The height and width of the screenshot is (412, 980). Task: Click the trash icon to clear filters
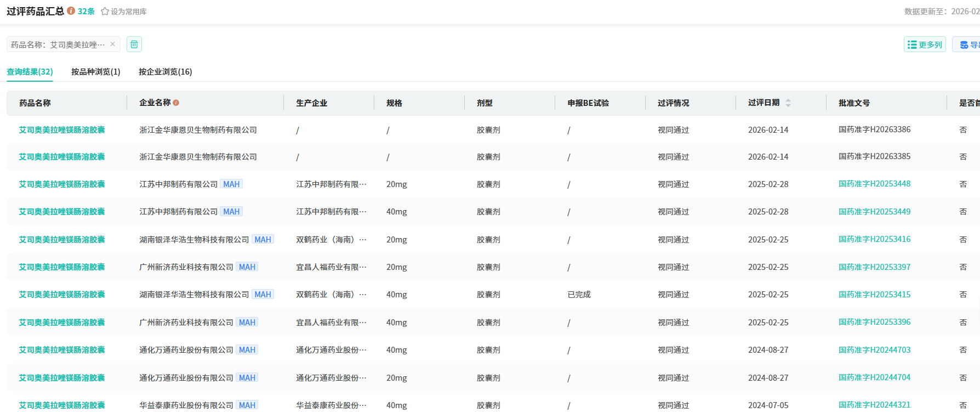(134, 44)
